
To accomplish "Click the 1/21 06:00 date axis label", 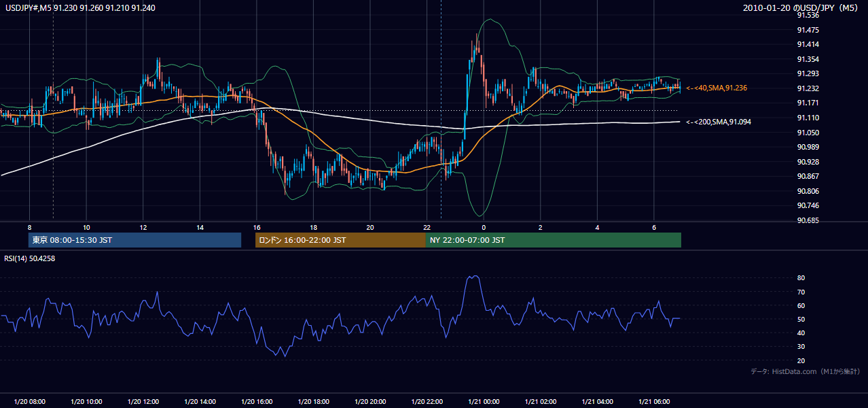I will (x=653, y=402).
